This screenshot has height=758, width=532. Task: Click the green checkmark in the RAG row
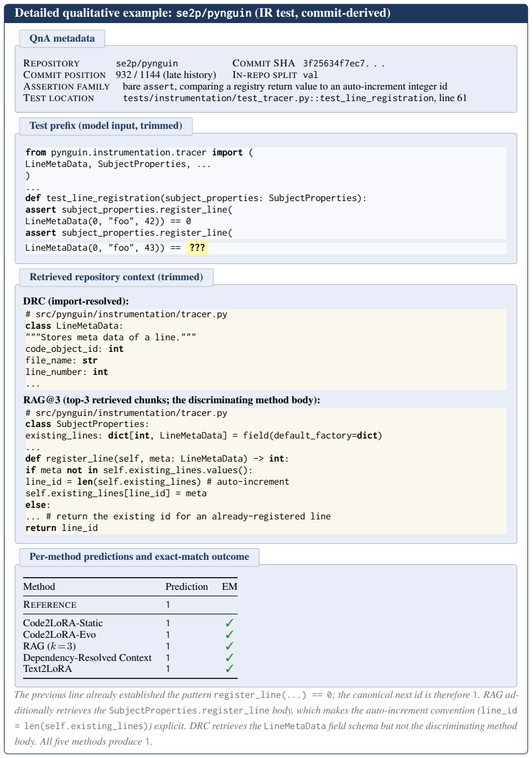point(229,646)
